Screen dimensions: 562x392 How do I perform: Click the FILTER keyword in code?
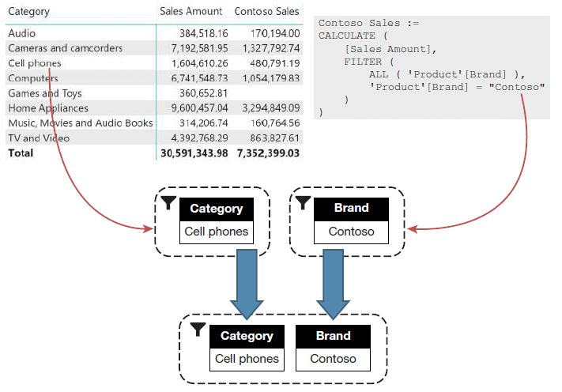[363, 62]
